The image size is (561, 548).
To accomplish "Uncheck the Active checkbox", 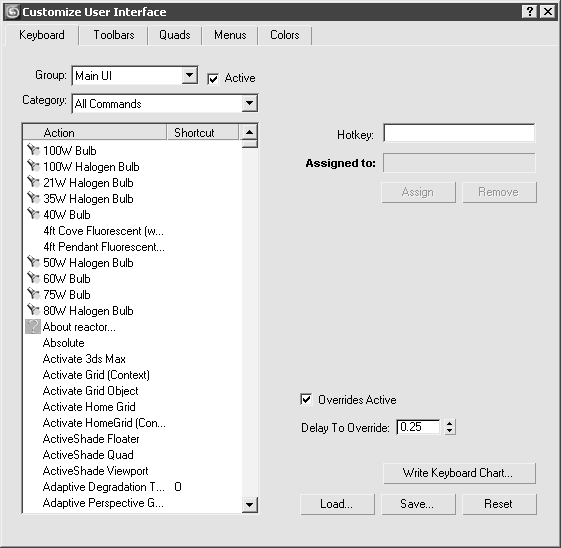I will [213, 79].
